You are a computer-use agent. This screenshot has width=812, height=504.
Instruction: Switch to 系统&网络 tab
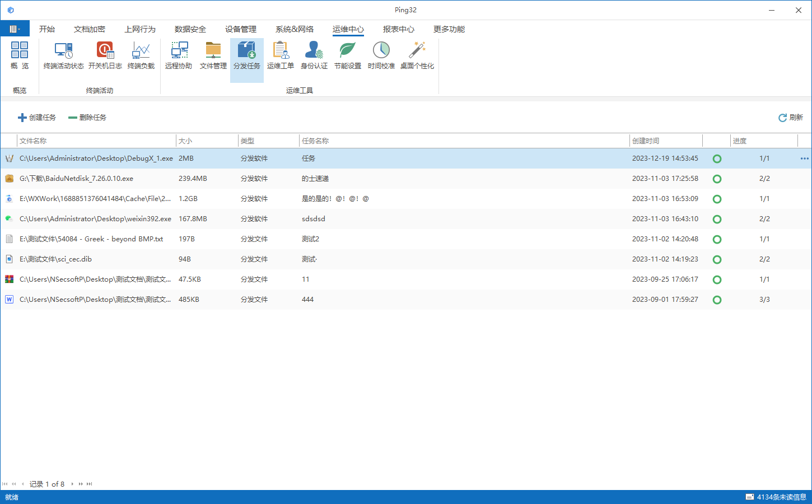pyautogui.click(x=295, y=29)
